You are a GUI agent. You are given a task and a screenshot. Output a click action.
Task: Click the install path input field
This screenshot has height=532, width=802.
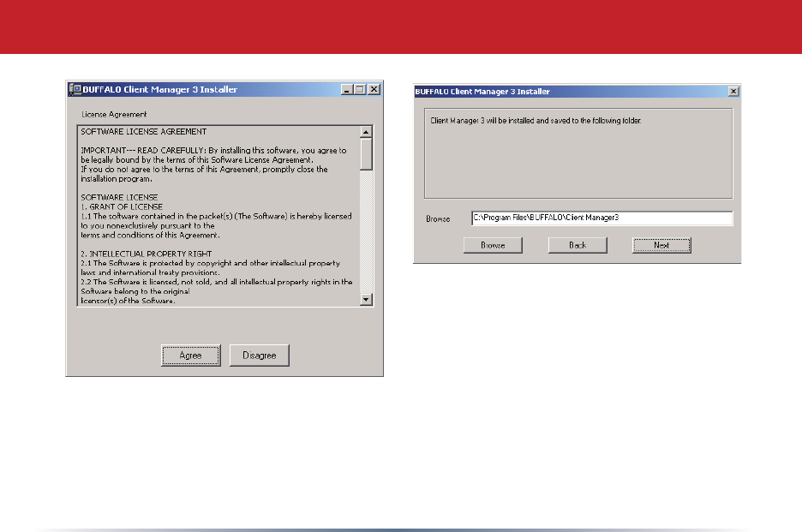click(x=602, y=218)
